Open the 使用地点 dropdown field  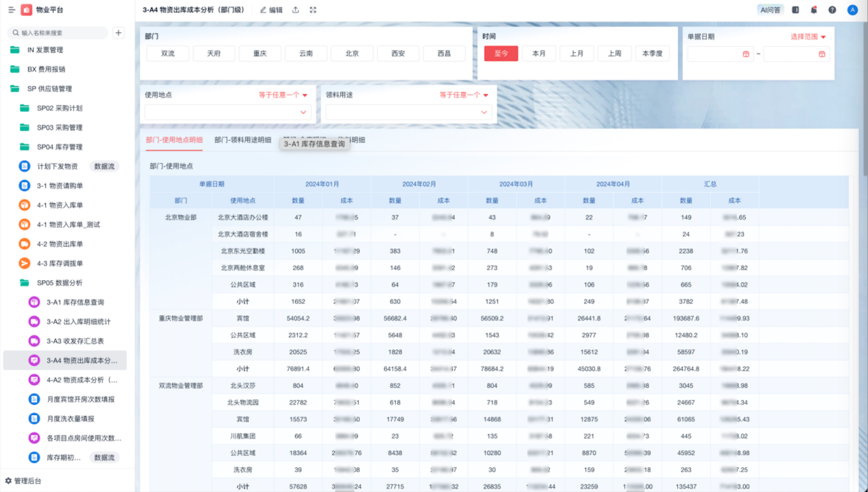click(x=228, y=112)
